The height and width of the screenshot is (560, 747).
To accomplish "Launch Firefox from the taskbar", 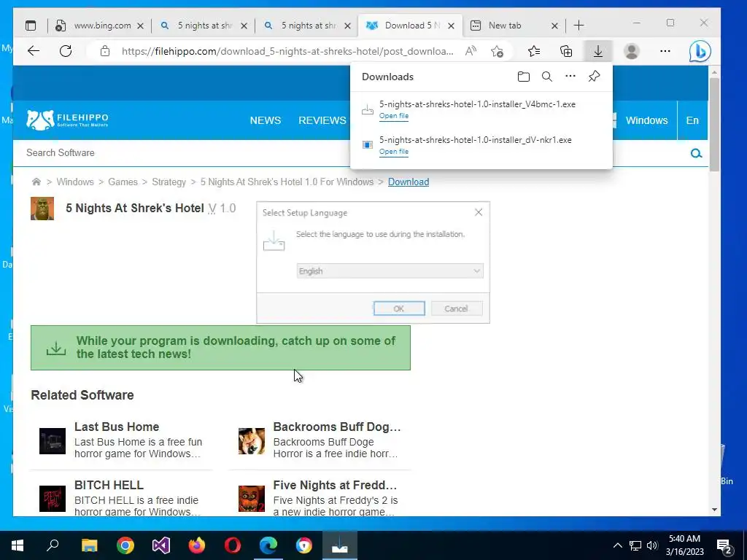I will click(x=197, y=545).
